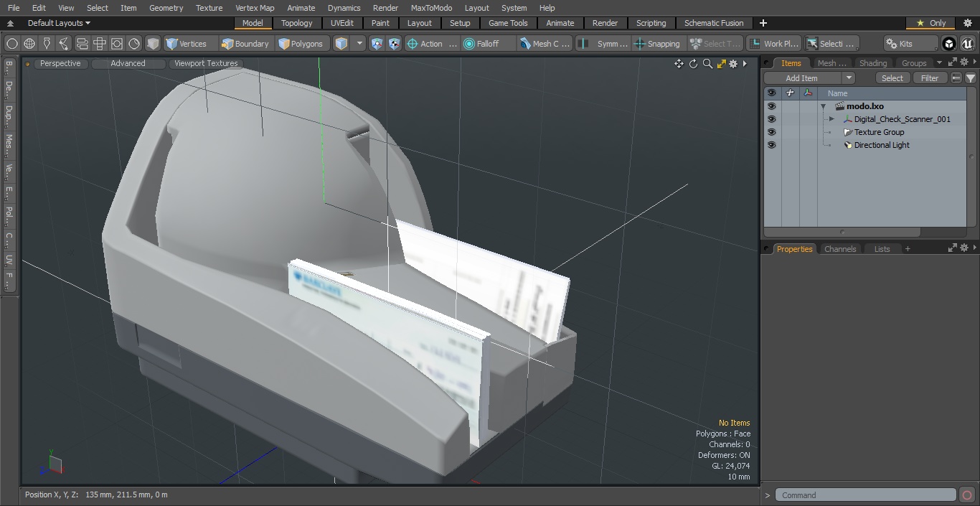980x506 pixels.
Task: Click the Items list horizontal scrollbar
Action: [842, 232]
